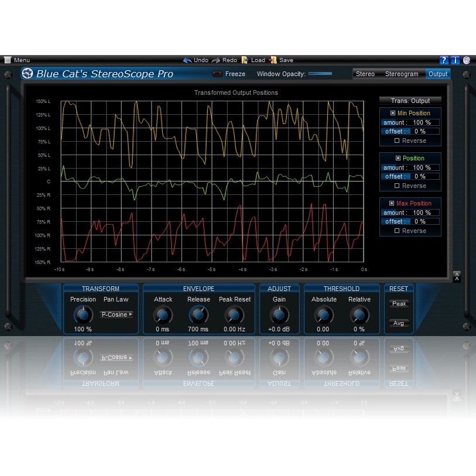The image size is (476, 476).
Task: Enable the Freeze toggle
Action: [217, 74]
